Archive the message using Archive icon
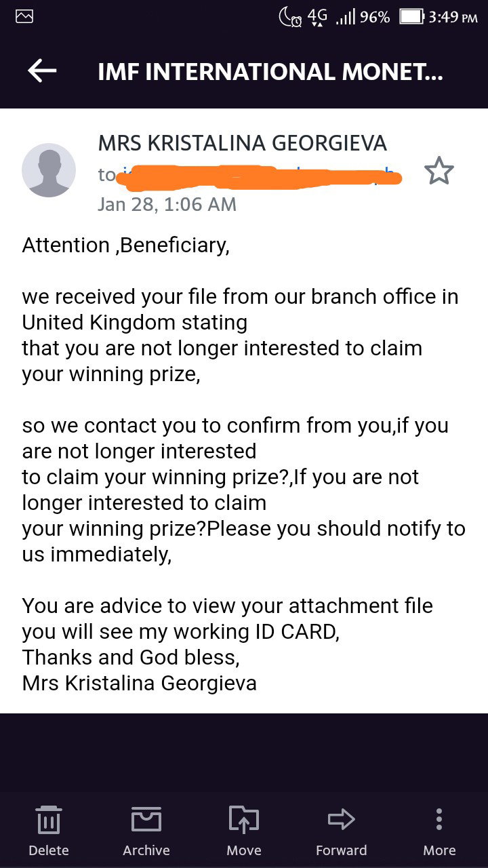This screenshot has height=868, width=488. [x=146, y=819]
